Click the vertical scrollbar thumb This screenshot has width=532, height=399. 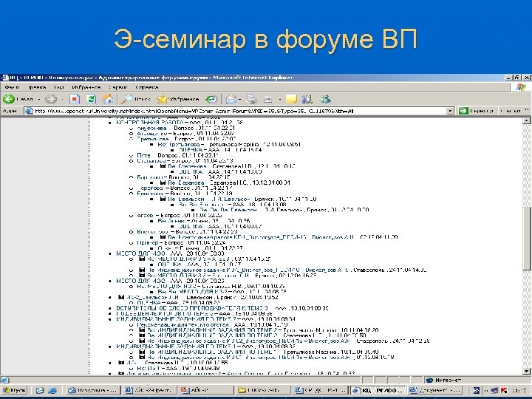pyautogui.click(x=527, y=239)
